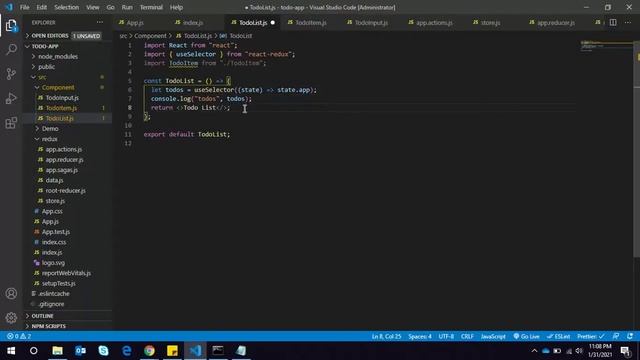This screenshot has height=360, width=640.
Task: Open Skype from the taskbar
Action: [x=103, y=351]
